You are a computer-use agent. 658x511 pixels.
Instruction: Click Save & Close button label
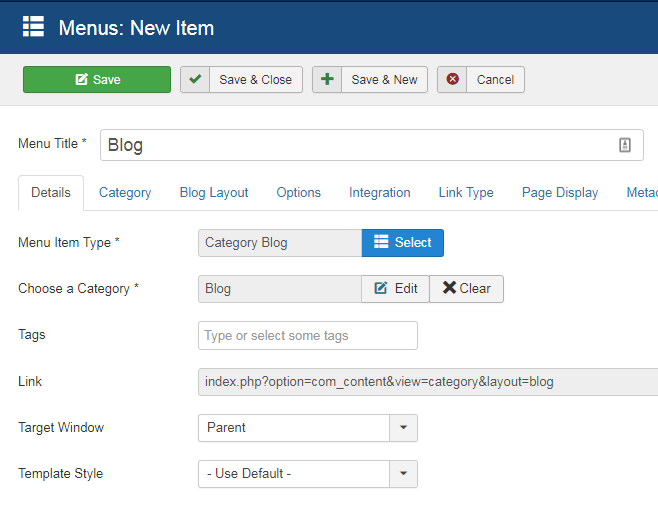pos(256,79)
